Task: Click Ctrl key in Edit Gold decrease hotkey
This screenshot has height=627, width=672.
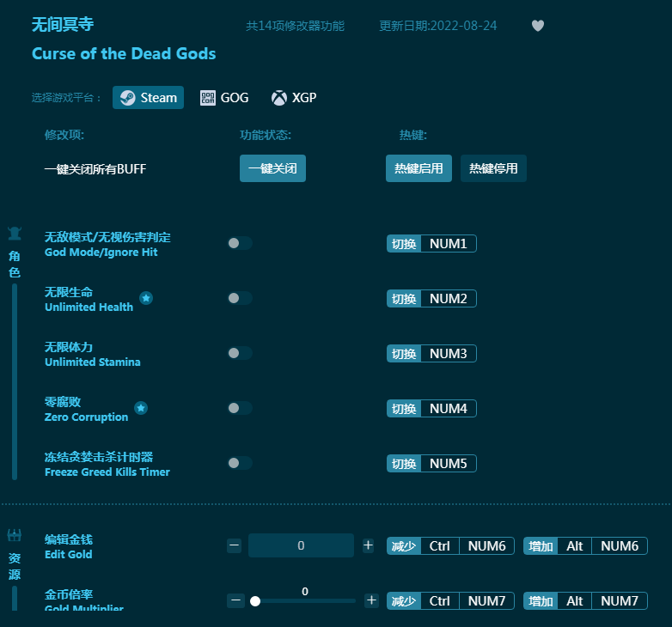Action: click(x=440, y=546)
